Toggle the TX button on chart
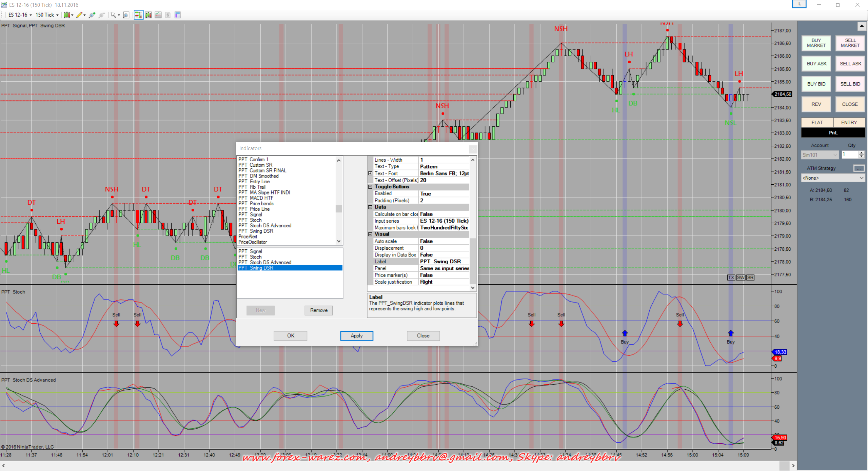 (731, 278)
